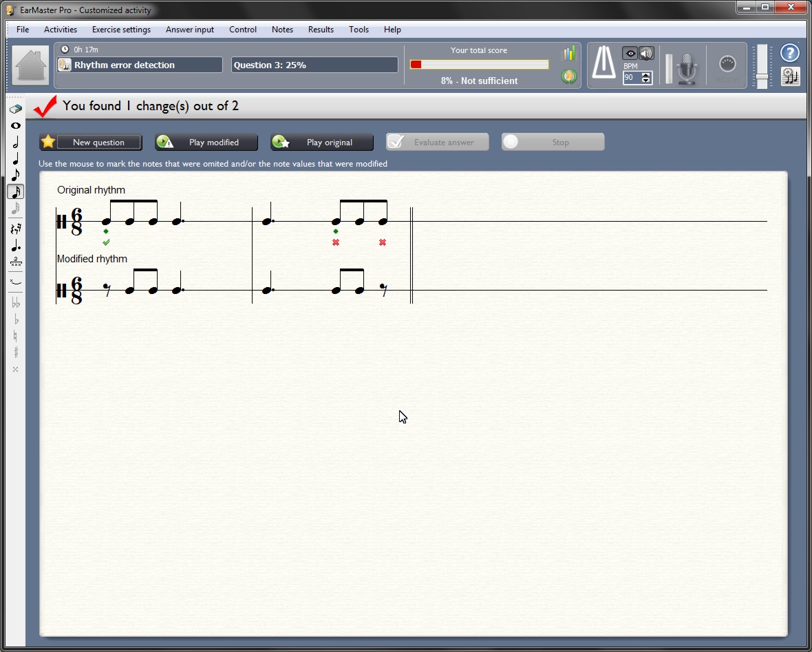Select the triplet tool
Viewport: 812px width, 652px height.
point(16,262)
